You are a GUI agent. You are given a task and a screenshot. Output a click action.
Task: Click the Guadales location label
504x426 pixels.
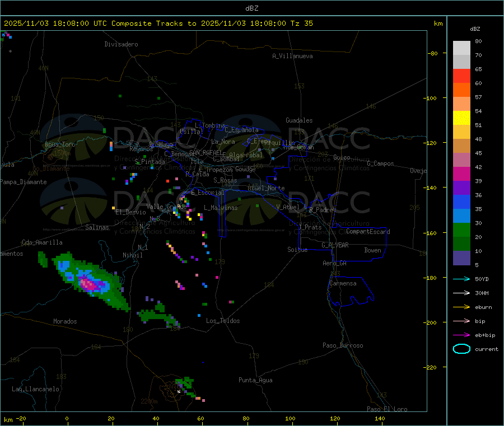coord(299,120)
